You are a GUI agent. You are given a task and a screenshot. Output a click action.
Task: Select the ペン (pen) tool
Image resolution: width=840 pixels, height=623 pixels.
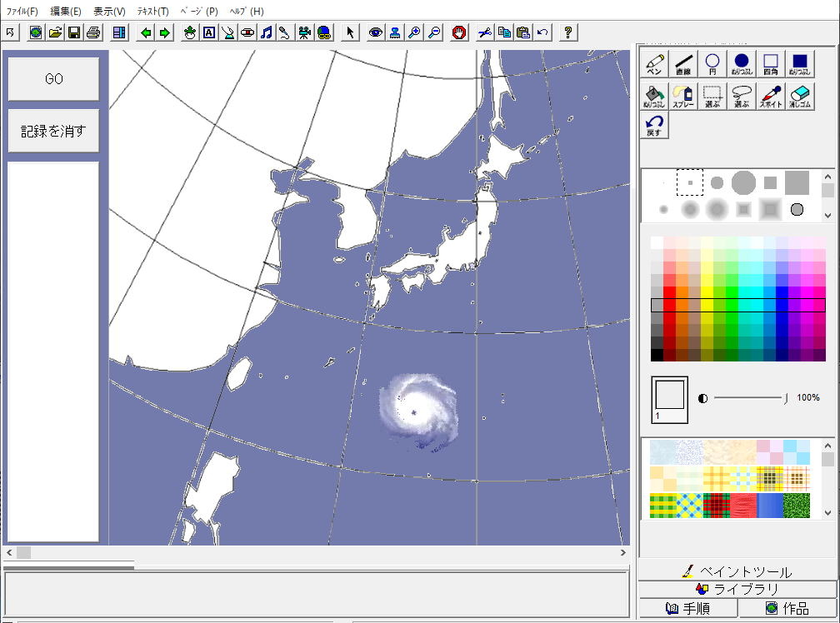(654, 65)
